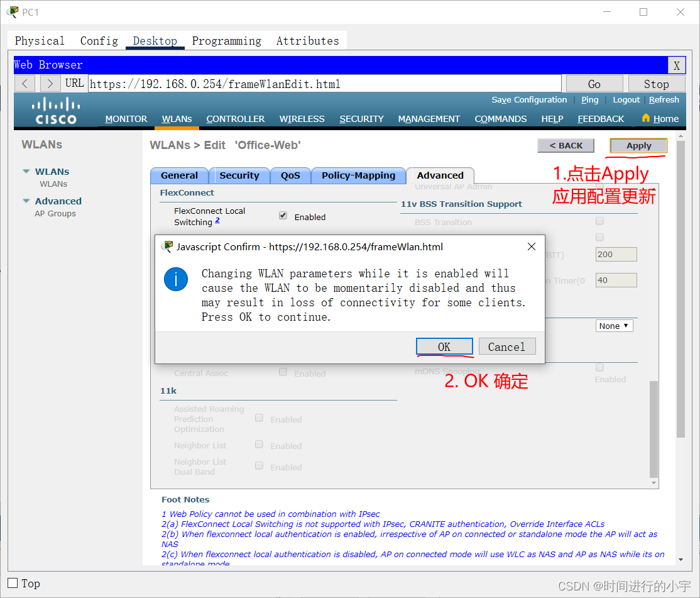Screen dimensions: 700x598
Task: Click the field containing 40
Action: (x=616, y=280)
